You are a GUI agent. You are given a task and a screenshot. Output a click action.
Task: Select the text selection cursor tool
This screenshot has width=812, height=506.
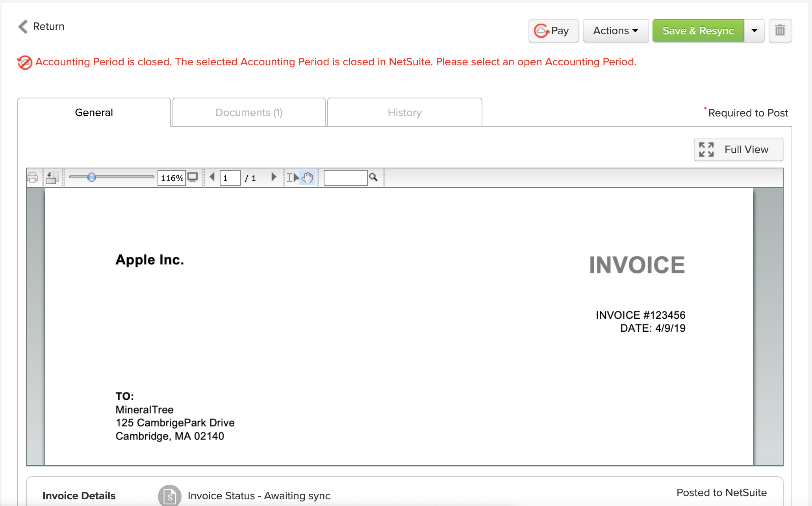[x=292, y=178]
